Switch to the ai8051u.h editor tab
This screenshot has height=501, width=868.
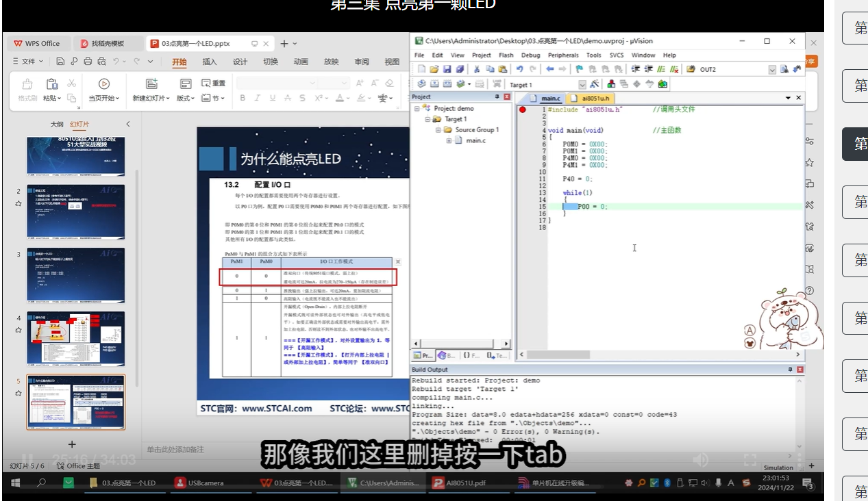tap(589, 99)
